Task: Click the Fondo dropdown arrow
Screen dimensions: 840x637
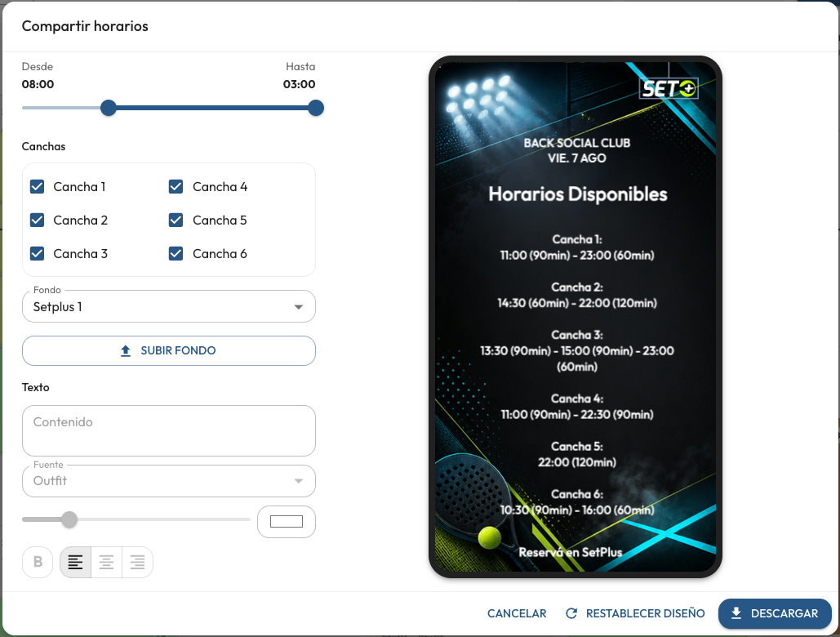Action: point(299,307)
